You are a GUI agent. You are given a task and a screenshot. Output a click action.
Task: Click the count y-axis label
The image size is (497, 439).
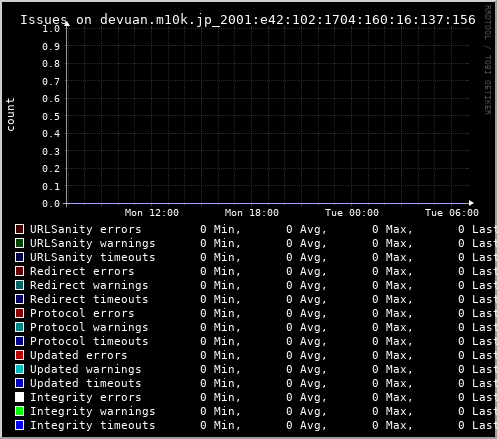(x=11, y=115)
